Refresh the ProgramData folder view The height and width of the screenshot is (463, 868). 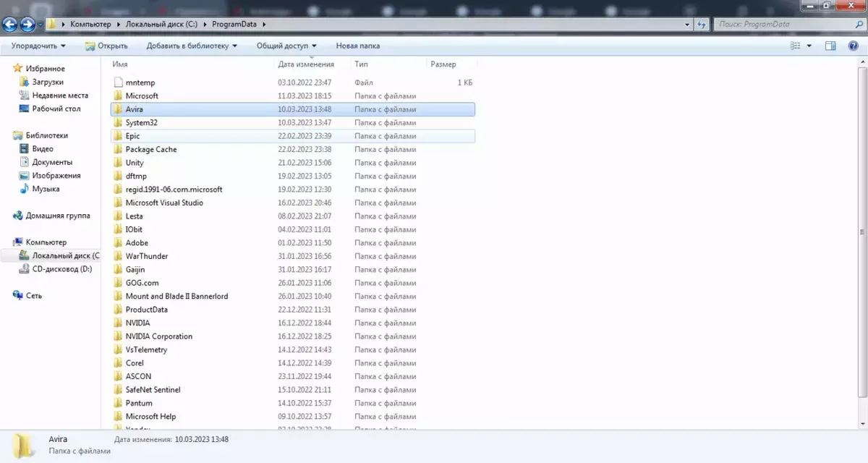pyautogui.click(x=702, y=24)
